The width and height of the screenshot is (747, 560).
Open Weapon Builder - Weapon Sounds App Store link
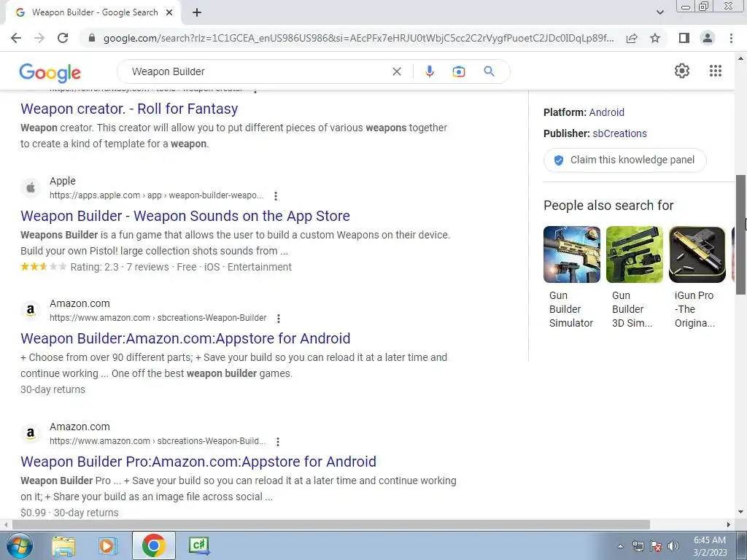click(x=185, y=216)
